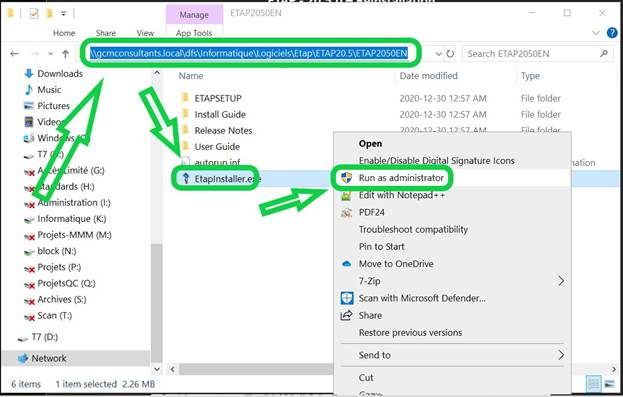Choose Open in context menu
Image resolution: width=623 pixels, height=397 pixels.
click(370, 143)
